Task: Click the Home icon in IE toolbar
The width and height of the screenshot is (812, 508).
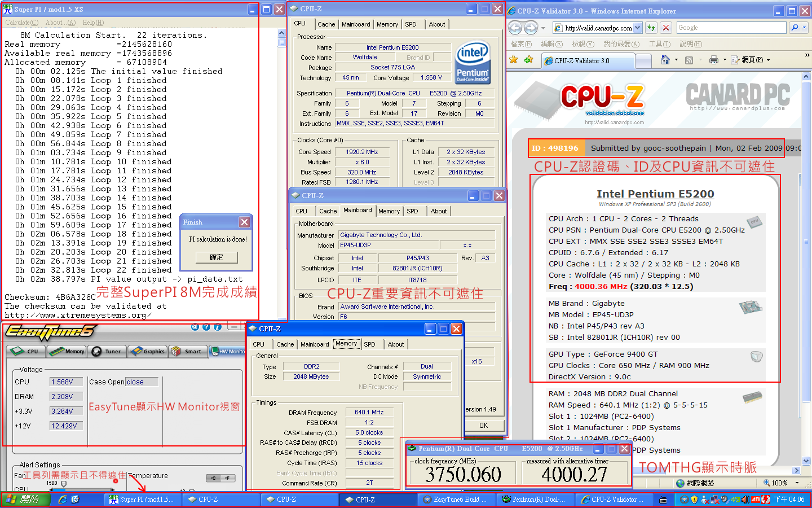Action: pos(665,60)
